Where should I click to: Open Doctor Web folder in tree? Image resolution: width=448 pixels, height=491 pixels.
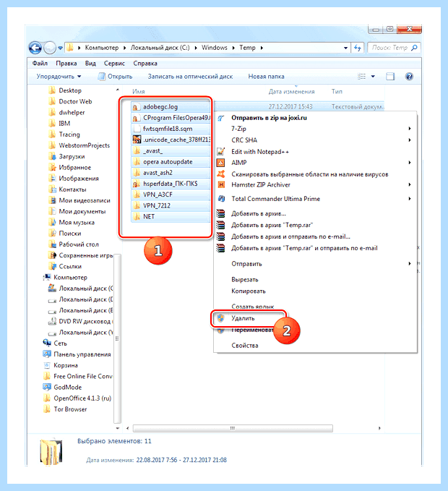(x=75, y=101)
